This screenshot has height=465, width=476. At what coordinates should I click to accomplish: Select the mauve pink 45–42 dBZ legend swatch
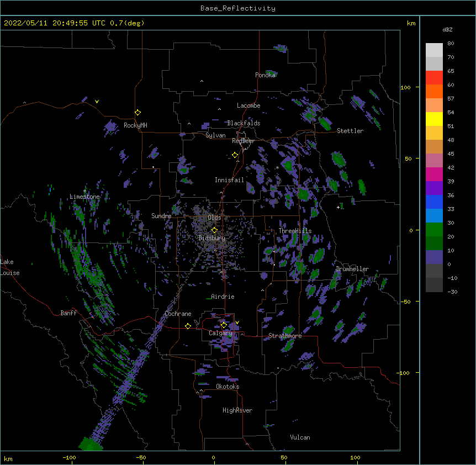[434, 161]
